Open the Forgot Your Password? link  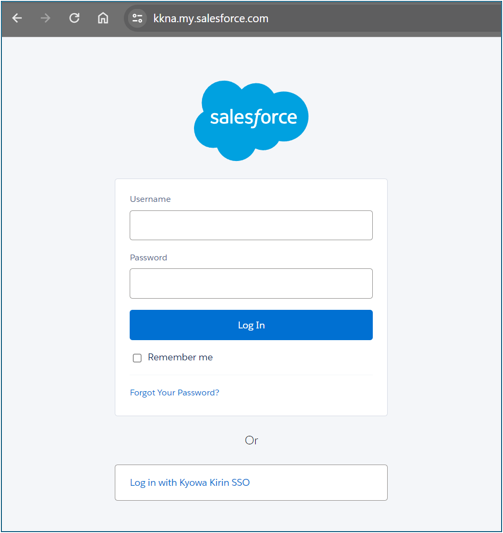pyautogui.click(x=174, y=393)
